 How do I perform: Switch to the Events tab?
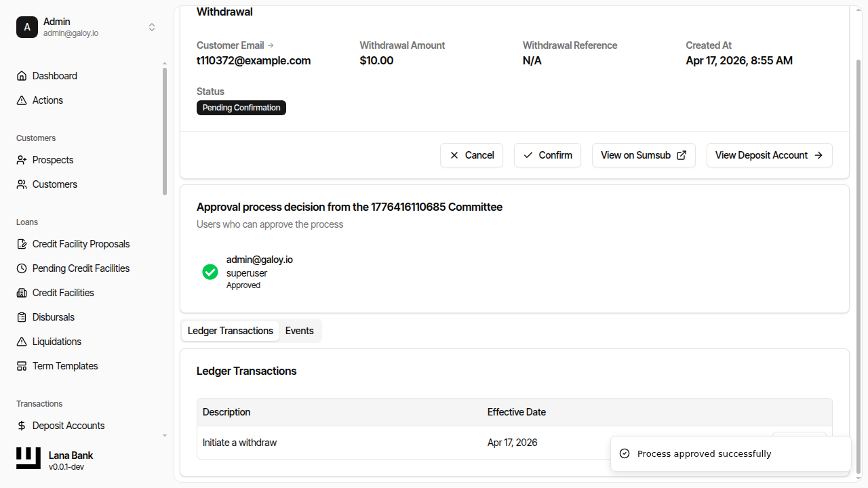click(x=299, y=331)
